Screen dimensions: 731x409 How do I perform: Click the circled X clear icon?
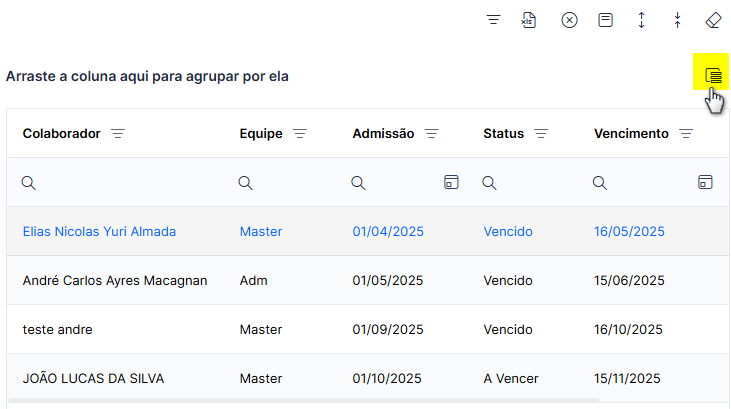(x=569, y=20)
